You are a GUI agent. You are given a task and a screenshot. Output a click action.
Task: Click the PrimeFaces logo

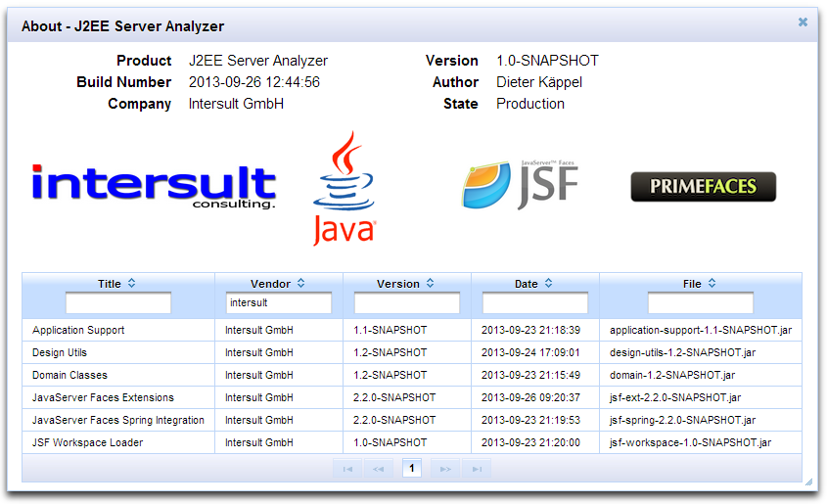pyautogui.click(x=703, y=187)
